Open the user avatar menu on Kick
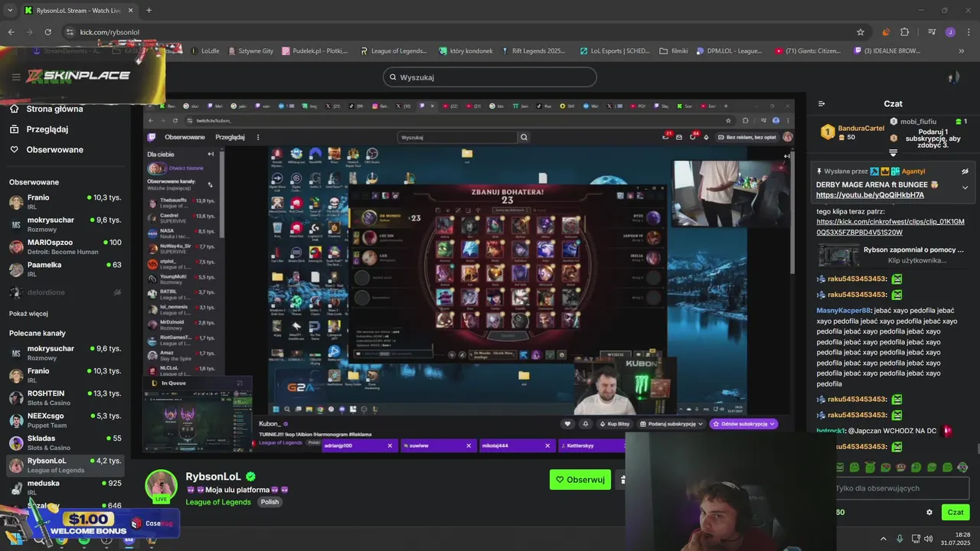 [953, 77]
